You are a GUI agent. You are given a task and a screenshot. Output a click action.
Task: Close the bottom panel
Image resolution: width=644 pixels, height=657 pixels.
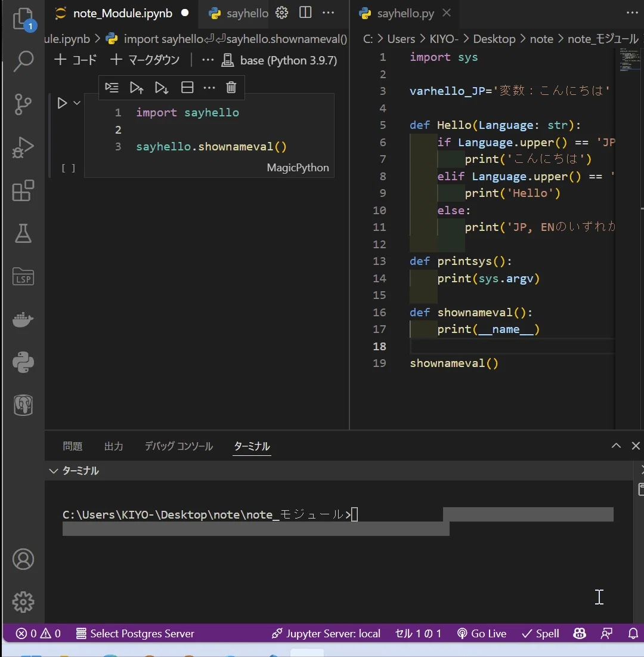click(636, 445)
